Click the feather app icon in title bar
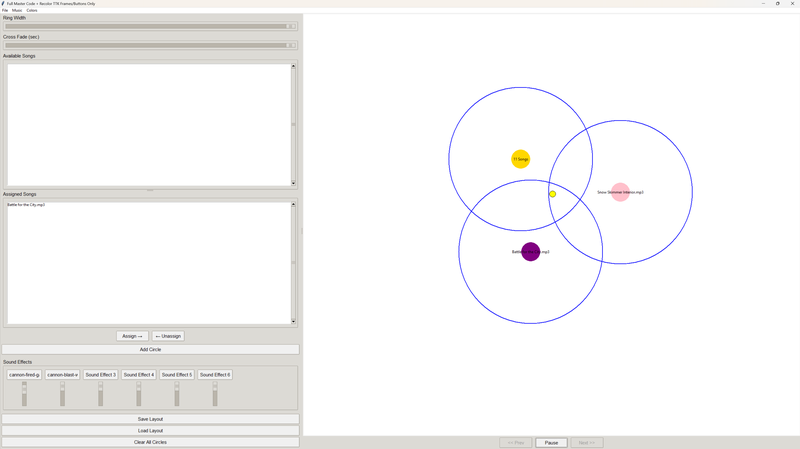The image size is (800, 449). pos(3,4)
